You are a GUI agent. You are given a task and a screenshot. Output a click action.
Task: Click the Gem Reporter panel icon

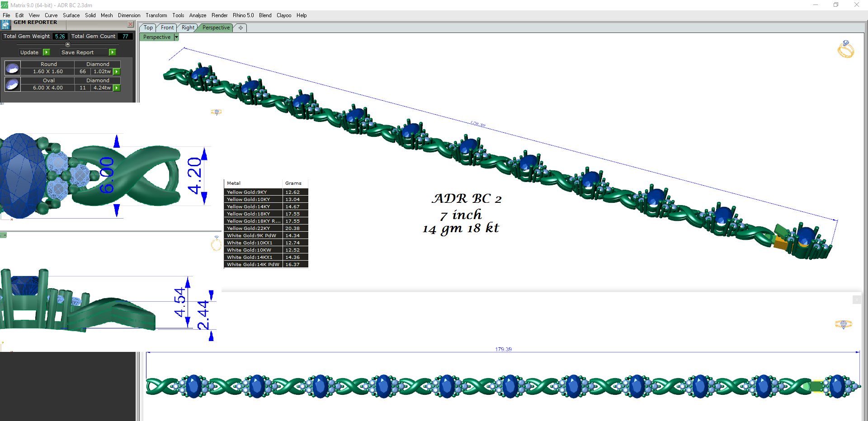pyautogui.click(x=5, y=24)
